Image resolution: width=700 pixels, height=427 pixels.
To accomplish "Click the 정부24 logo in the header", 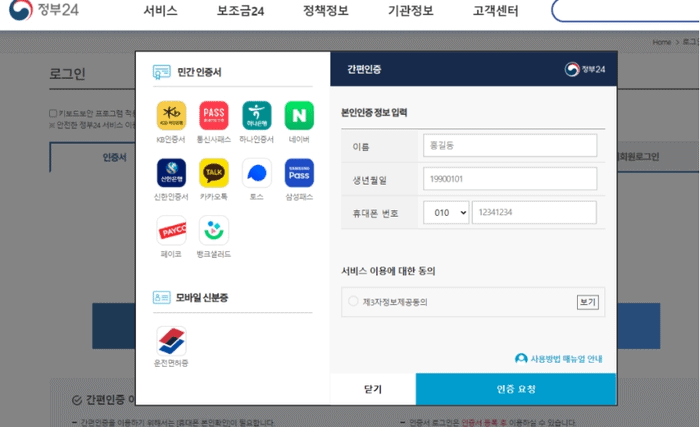I will 44,9.
